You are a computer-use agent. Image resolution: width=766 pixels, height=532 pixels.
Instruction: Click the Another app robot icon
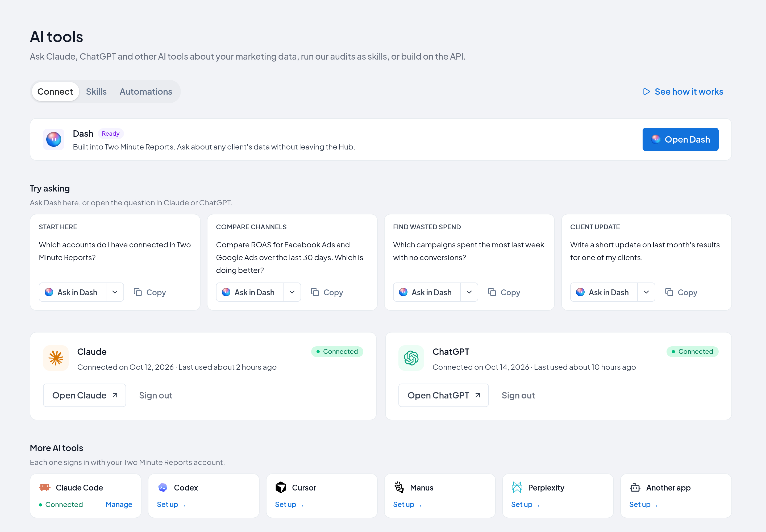(635, 487)
